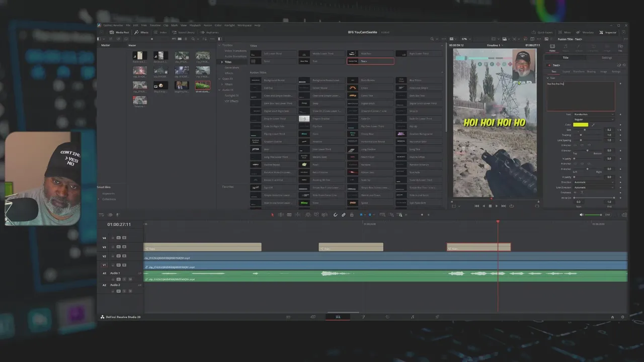This screenshot has height=362, width=644.
Task: Open the Font family dropdown Komika Axis
Action: pos(594,115)
